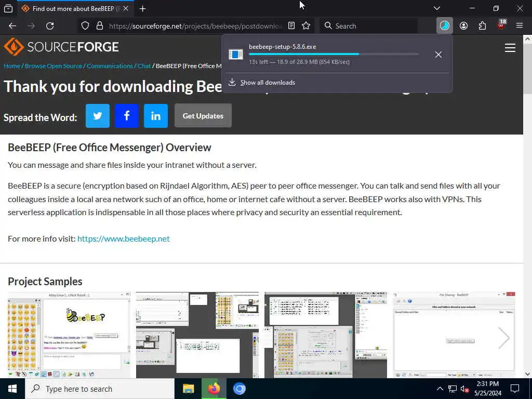Cancel the beebeep-setup download
Viewport: 532px width, 399px height.
point(438,54)
